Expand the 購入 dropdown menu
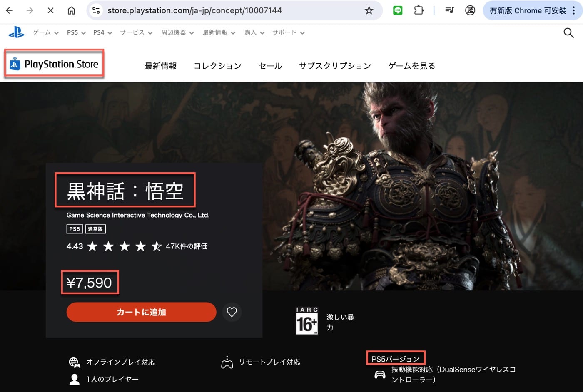This screenshot has width=583, height=392. (254, 32)
